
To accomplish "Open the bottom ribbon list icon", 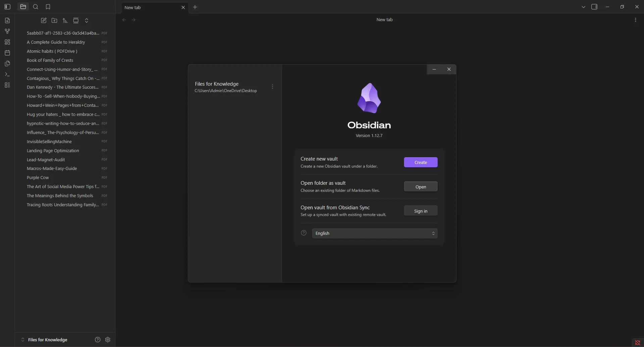I will click(7, 85).
